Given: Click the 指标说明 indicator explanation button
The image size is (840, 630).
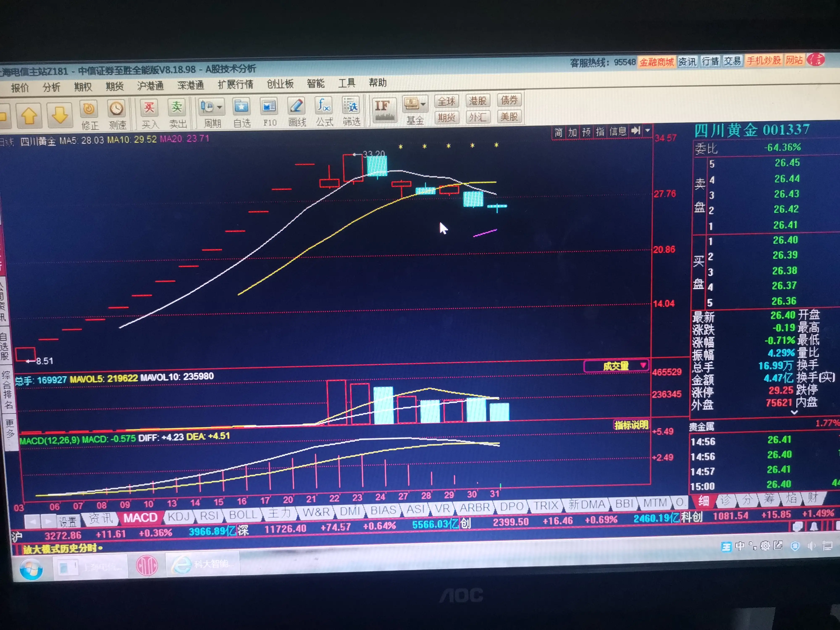Looking at the screenshot, I should 631,425.
